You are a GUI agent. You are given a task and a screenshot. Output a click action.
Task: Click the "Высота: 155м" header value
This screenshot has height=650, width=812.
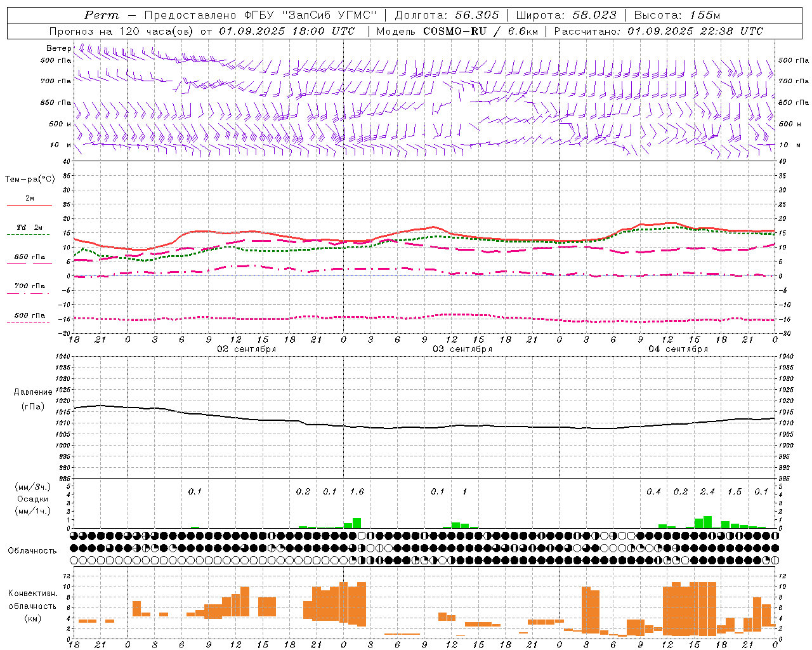click(x=677, y=15)
